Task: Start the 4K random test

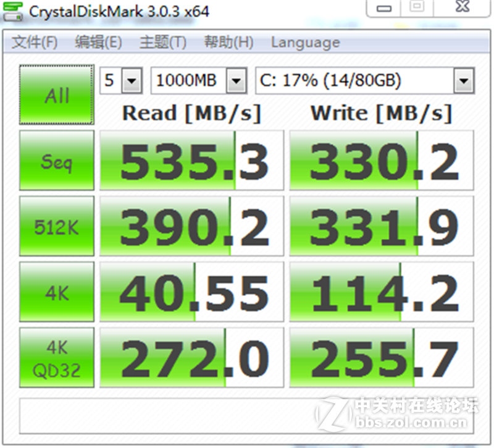Action: 56,290
